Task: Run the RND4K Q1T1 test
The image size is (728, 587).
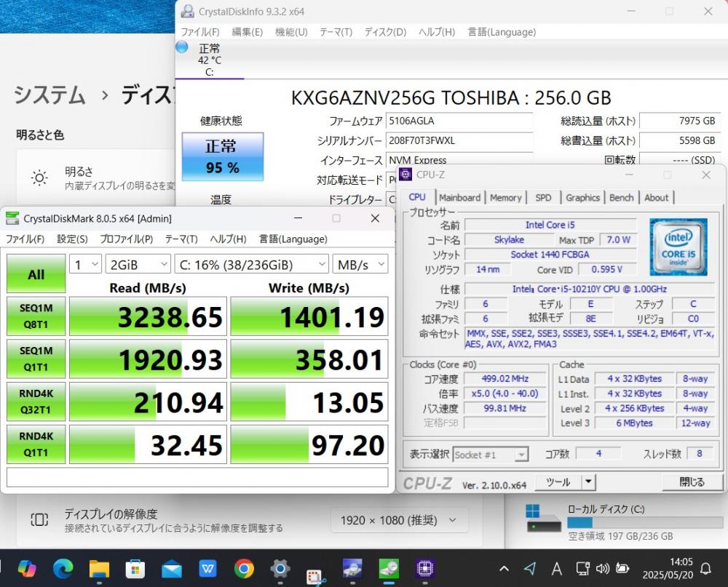Action: [36, 444]
